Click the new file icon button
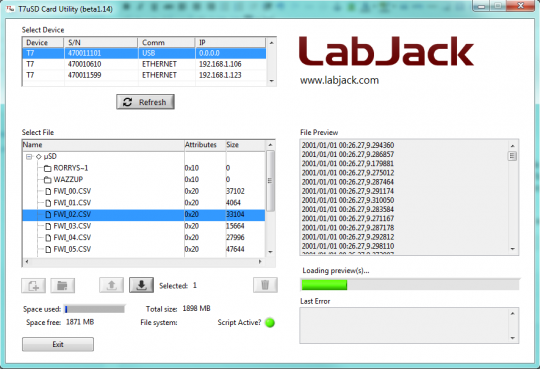The width and height of the screenshot is (540, 369). [x=33, y=285]
